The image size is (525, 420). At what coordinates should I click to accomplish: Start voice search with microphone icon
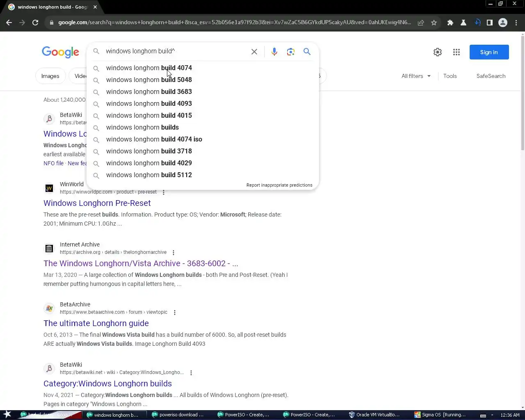(x=274, y=52)
